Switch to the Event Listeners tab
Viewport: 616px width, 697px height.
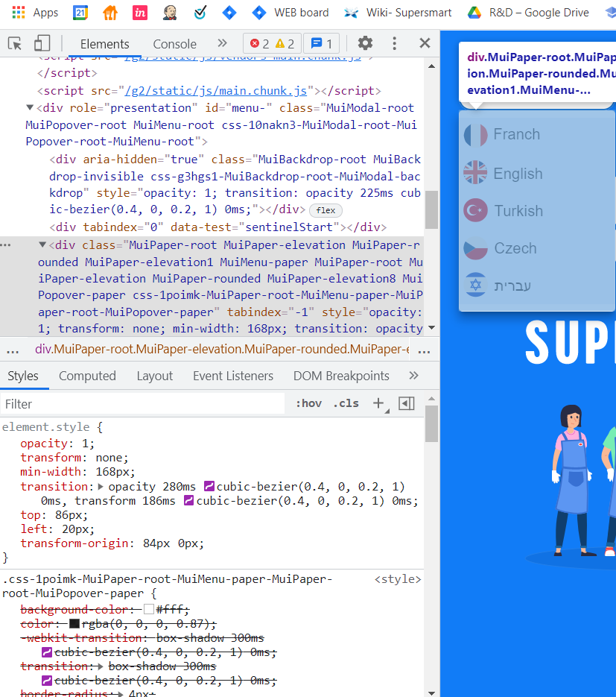(233, 376)
